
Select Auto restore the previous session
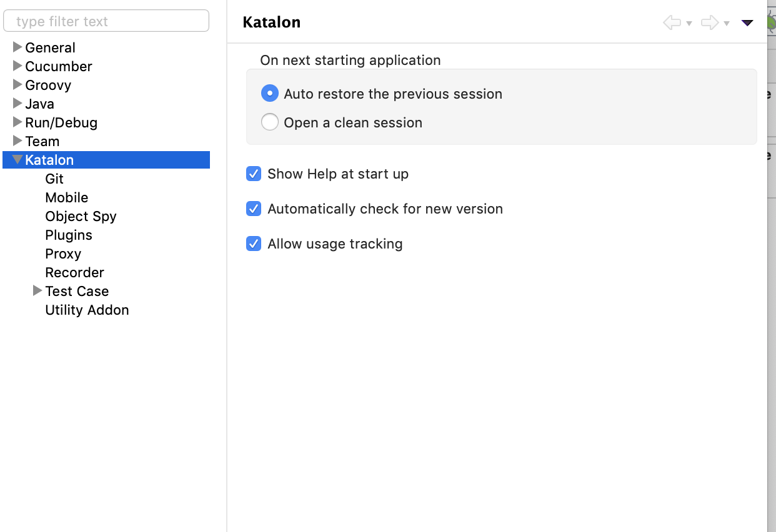pos(269,94)
